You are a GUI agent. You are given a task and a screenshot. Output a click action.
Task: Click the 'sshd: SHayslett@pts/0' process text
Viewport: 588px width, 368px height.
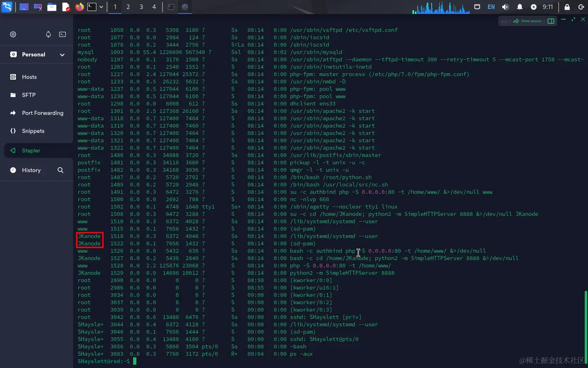[324, 339]
